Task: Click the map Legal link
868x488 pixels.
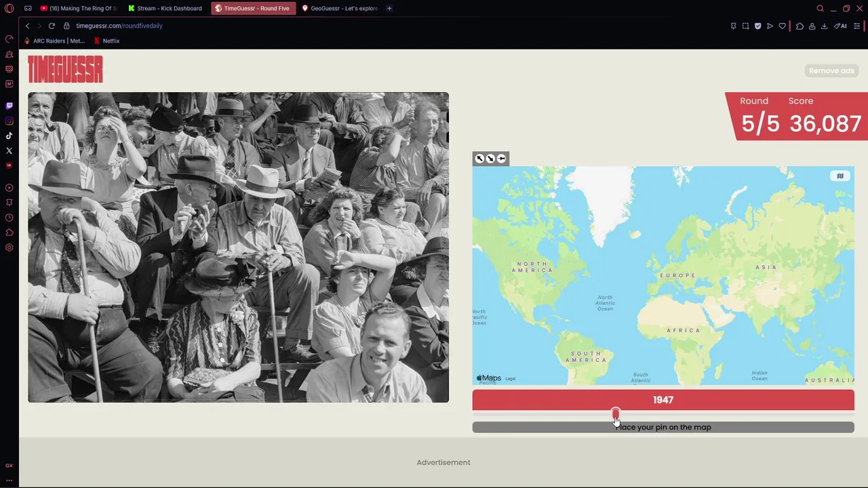Action: 511,379
